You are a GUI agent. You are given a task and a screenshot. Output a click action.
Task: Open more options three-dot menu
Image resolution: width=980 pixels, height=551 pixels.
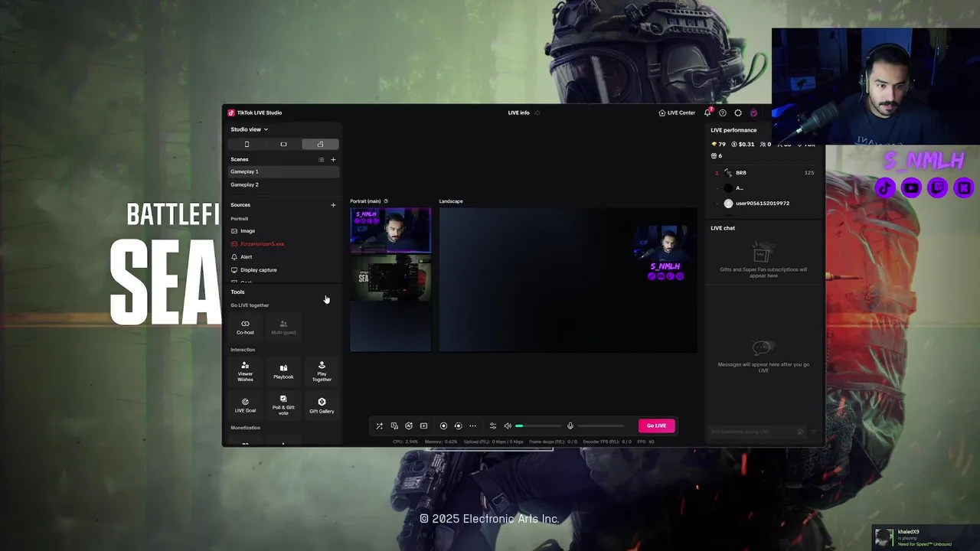pyautogui.click(x=472, y=425)
